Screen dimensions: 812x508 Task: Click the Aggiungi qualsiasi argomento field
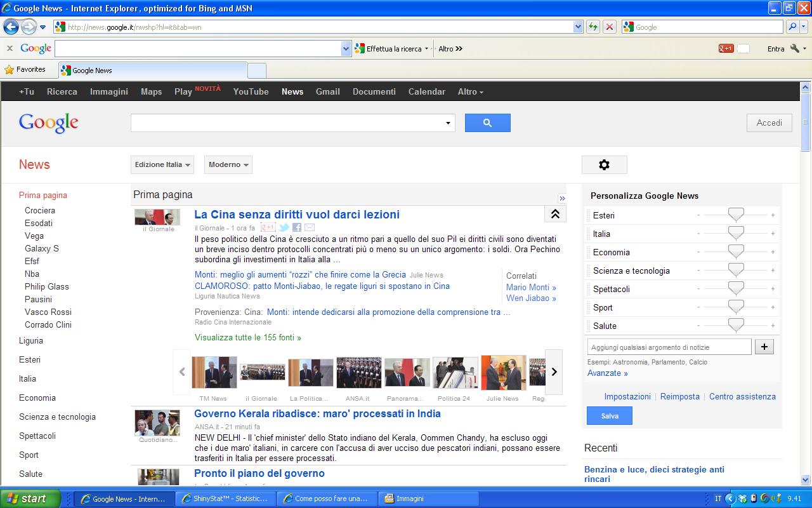(x=669, y=347)
